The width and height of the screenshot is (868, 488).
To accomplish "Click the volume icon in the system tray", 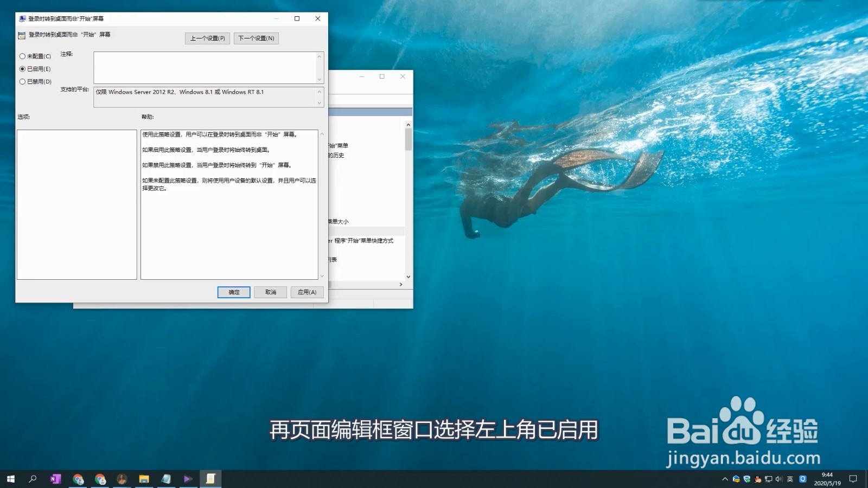I will click(x=778, y=479).
